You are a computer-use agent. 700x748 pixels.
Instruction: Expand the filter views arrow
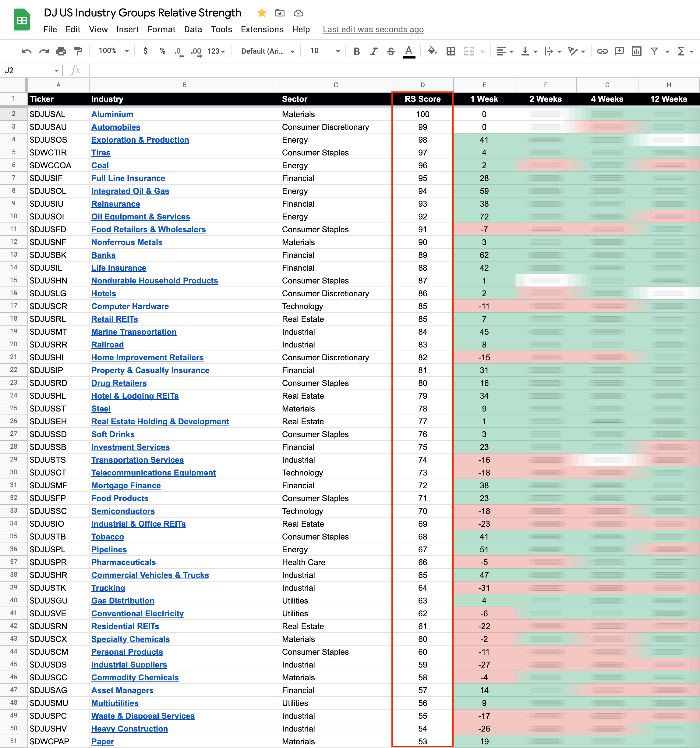[x=667, y=52]
